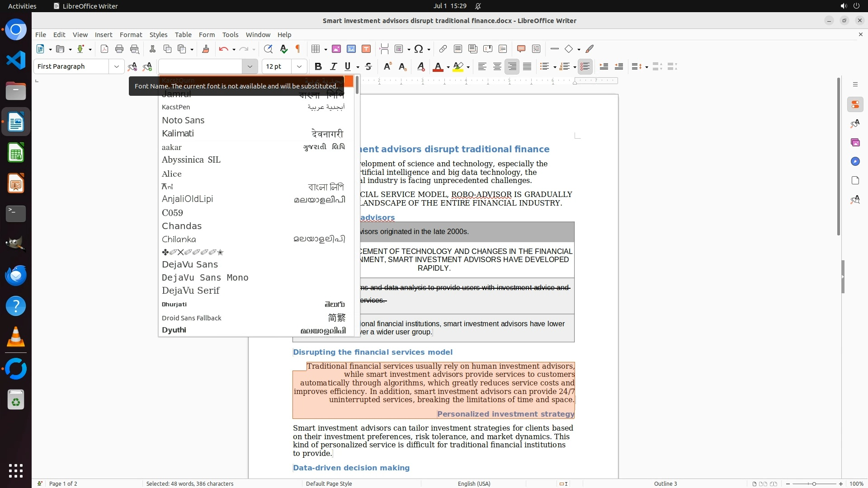Image resolution: width=868 pixels, height=488 pixels.
Task: Click the Clone Formatting paintbrush icon
Action: (x=206, y=49)
